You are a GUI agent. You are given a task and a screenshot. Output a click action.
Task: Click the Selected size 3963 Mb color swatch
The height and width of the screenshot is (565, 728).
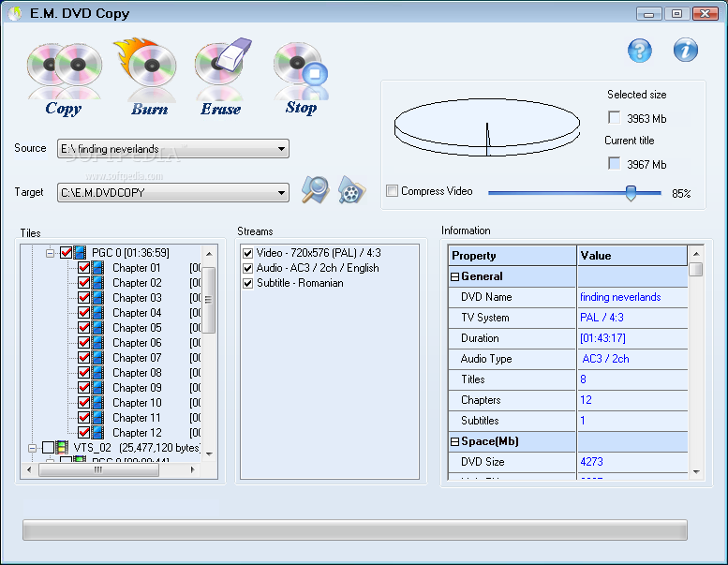pyautogui.click(x=615, y=117)
